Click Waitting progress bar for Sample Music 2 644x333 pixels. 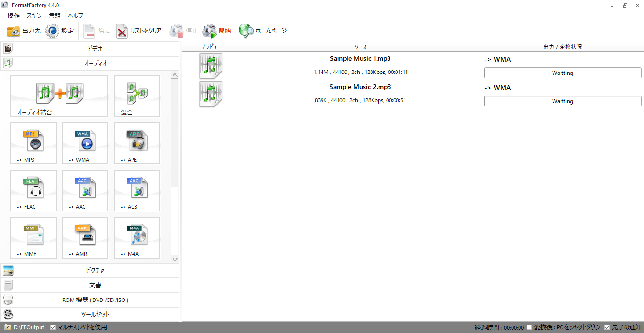563,101
